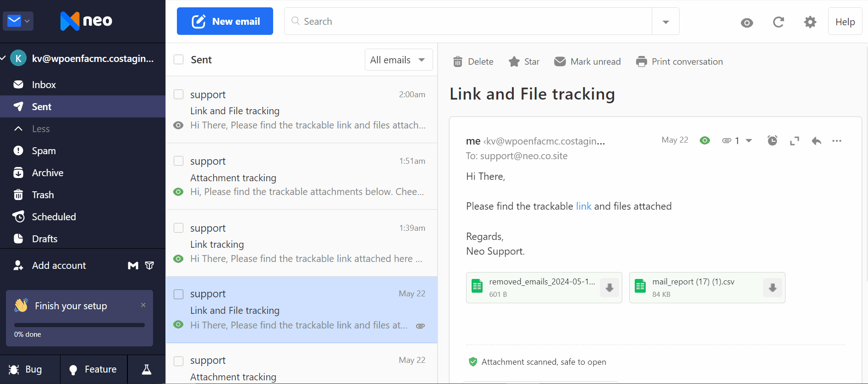Check the select-all Sent checkbox
This screenshot has width=868, height=384.
click(179, 60)
